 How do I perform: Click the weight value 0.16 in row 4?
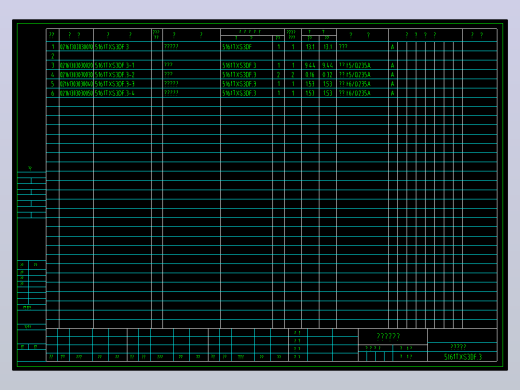click(310, 75)
